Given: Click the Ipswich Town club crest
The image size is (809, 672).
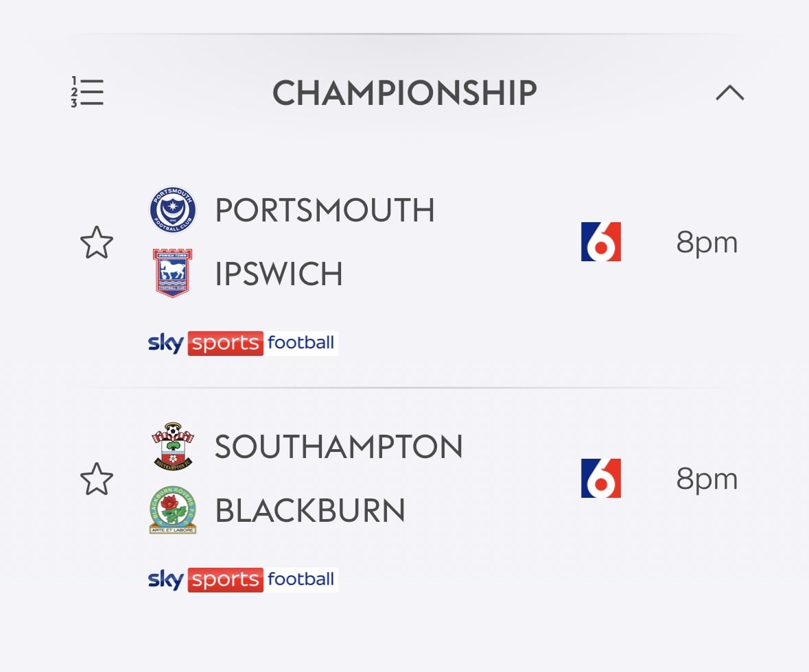Looking at the screenshot, I should 172,273.
